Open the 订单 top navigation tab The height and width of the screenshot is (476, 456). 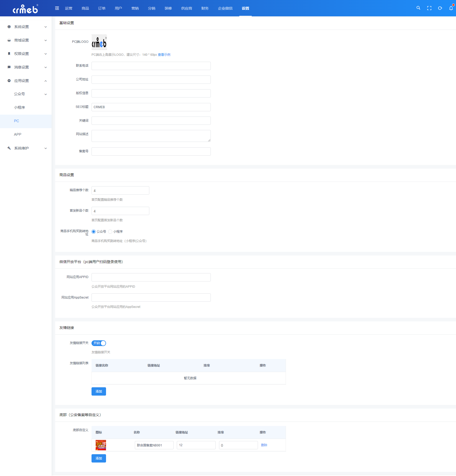[102, 8]
